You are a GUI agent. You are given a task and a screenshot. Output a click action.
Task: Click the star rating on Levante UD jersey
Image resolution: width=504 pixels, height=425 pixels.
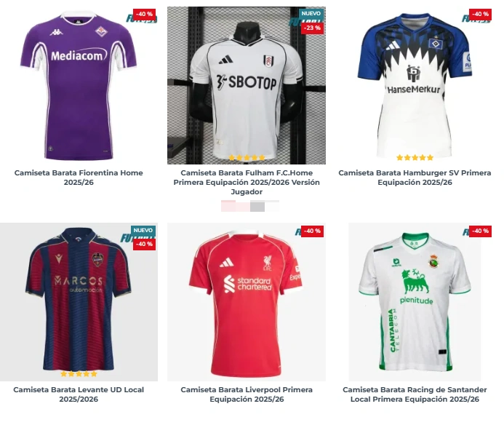coord(79,374)
